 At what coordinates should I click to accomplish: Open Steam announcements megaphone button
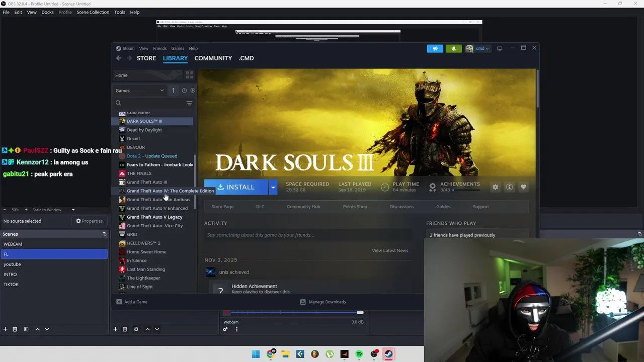point(435,49)
